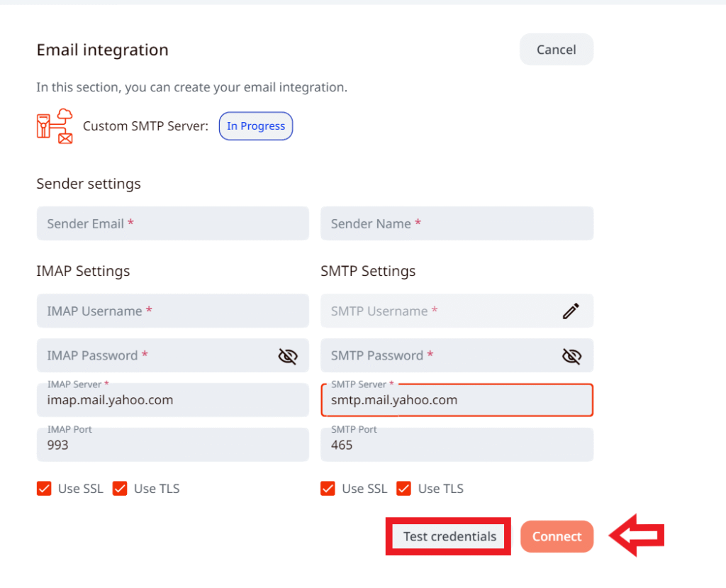Click the Custom SMTP Server mail icon
This screenshot has width=726, height=588.
[x=55, y=126]
